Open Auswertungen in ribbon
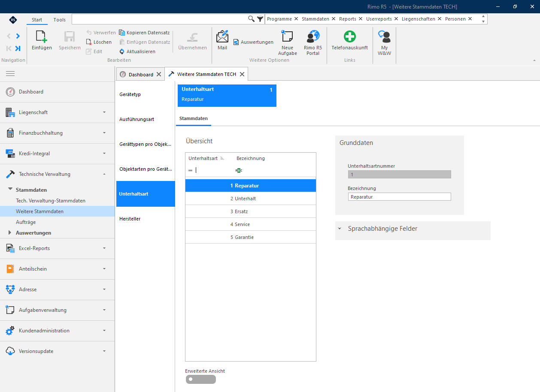 pyautogui.click(x=253, y=42)
